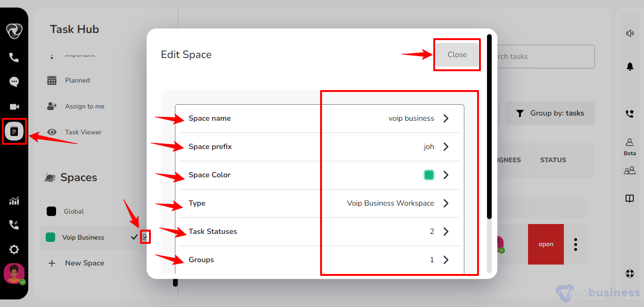Click the red open status button

coord(546,244)
